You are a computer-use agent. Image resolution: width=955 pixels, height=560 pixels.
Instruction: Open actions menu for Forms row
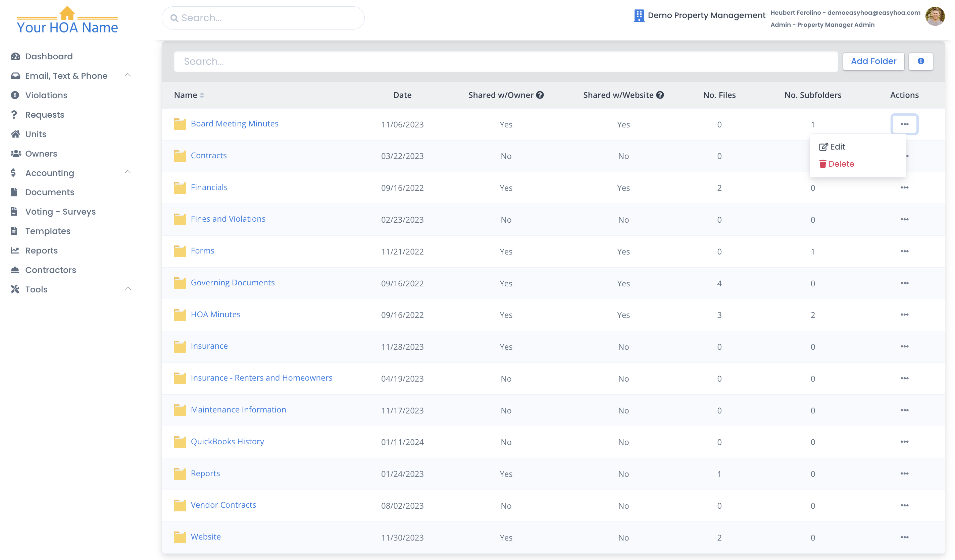point(904,251)
